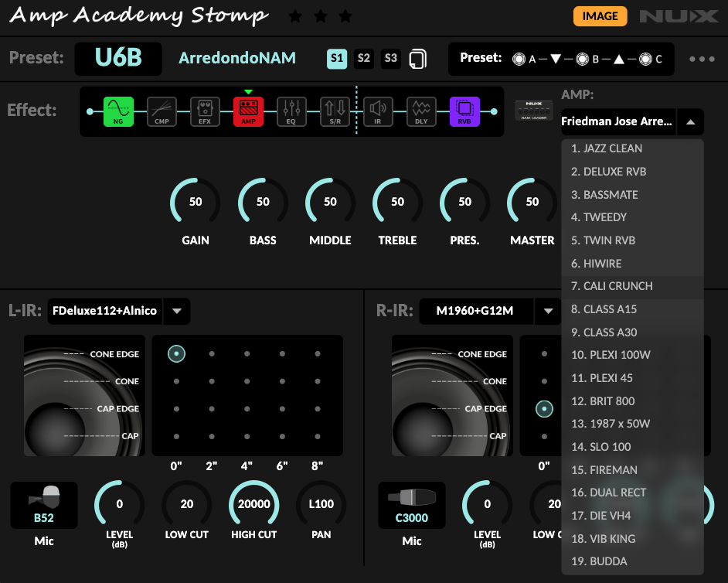The height and width of the screenshot is (583, 728).
Task: Click the third rating star
Action: [x=345, y=17]
